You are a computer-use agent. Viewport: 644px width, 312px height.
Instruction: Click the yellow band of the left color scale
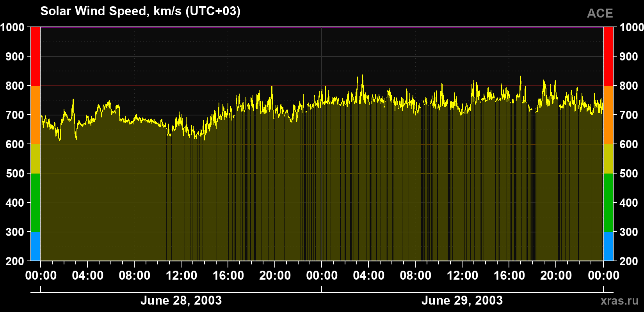click(x=36, y=159)
